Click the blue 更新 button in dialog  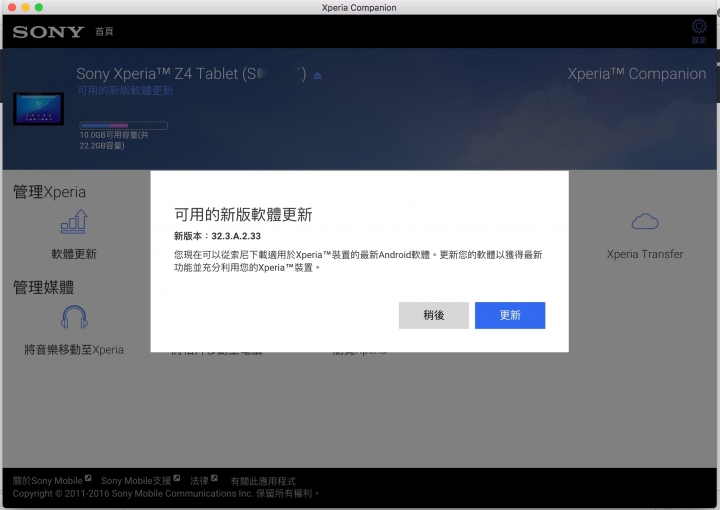(x=510, y=315)
